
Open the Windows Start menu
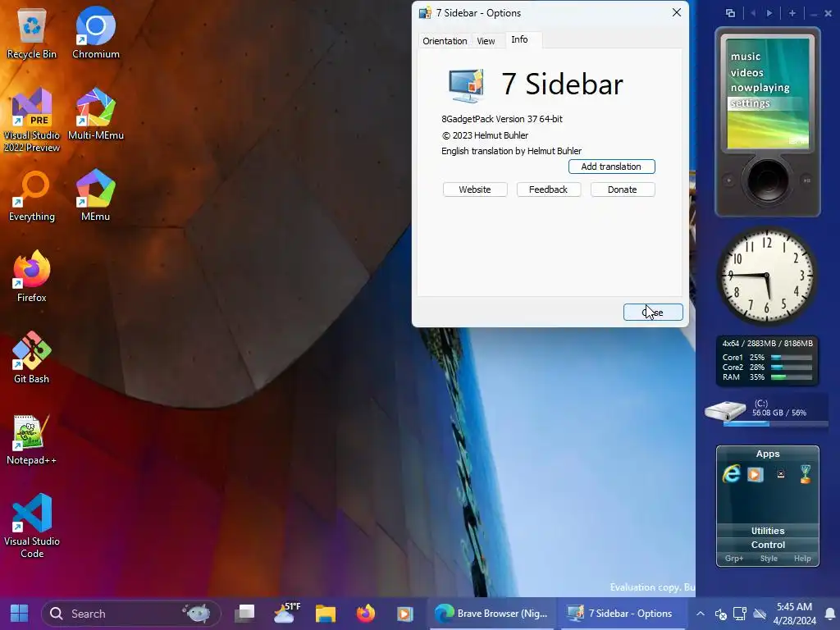tap(20, 614)
